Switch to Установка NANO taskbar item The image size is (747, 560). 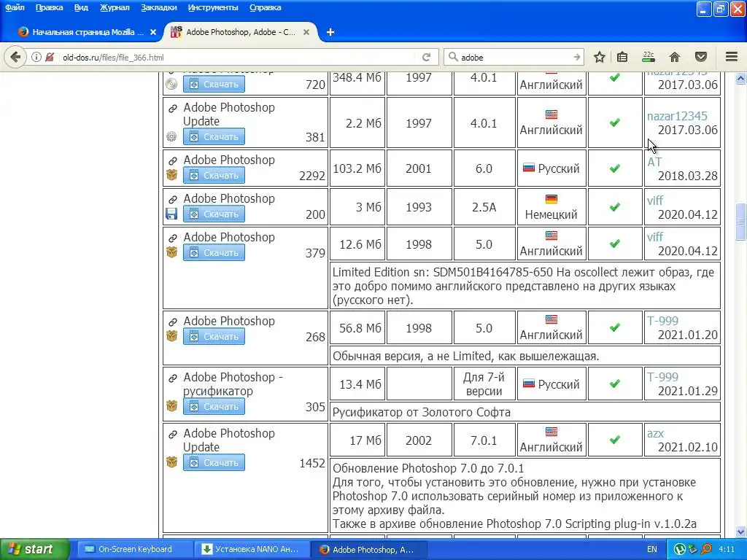[251, 549]
